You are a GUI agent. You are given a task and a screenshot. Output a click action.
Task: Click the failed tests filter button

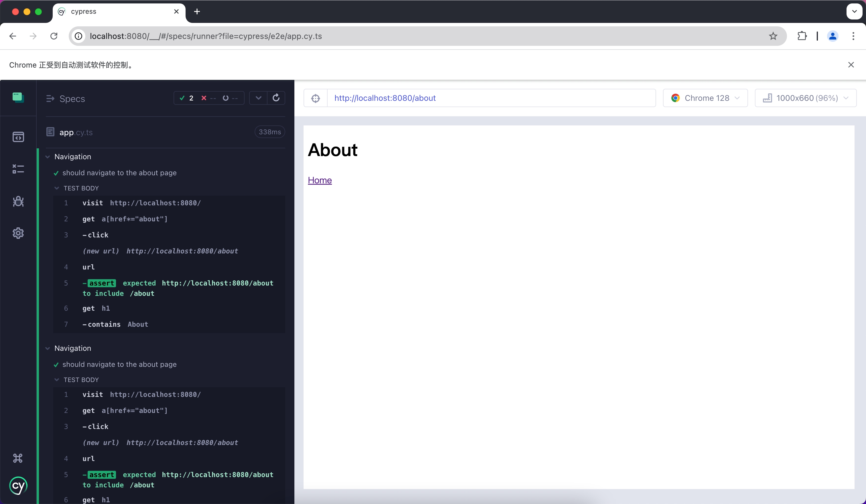click(203, 98)
